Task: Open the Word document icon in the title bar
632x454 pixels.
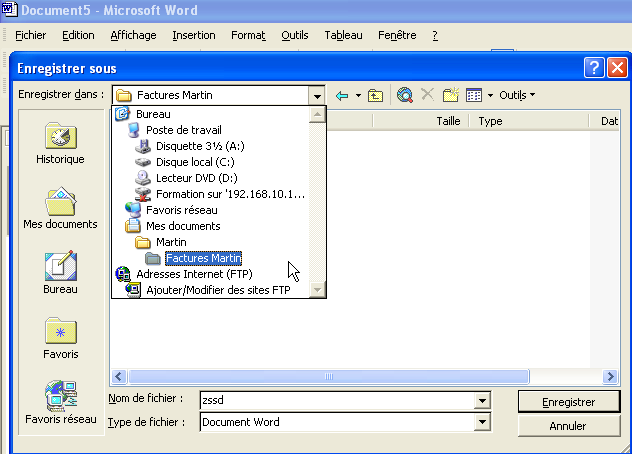Action: click(9, 9)
